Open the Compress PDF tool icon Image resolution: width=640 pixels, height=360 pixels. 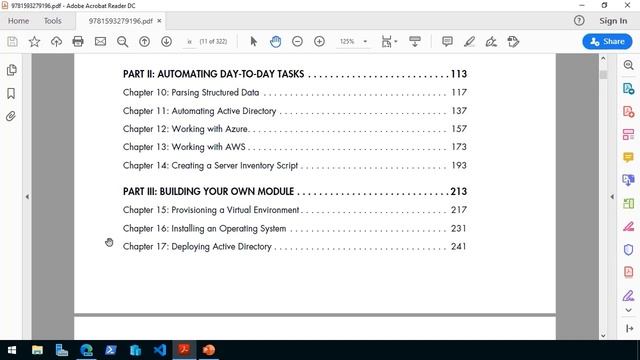coord(629,272)
